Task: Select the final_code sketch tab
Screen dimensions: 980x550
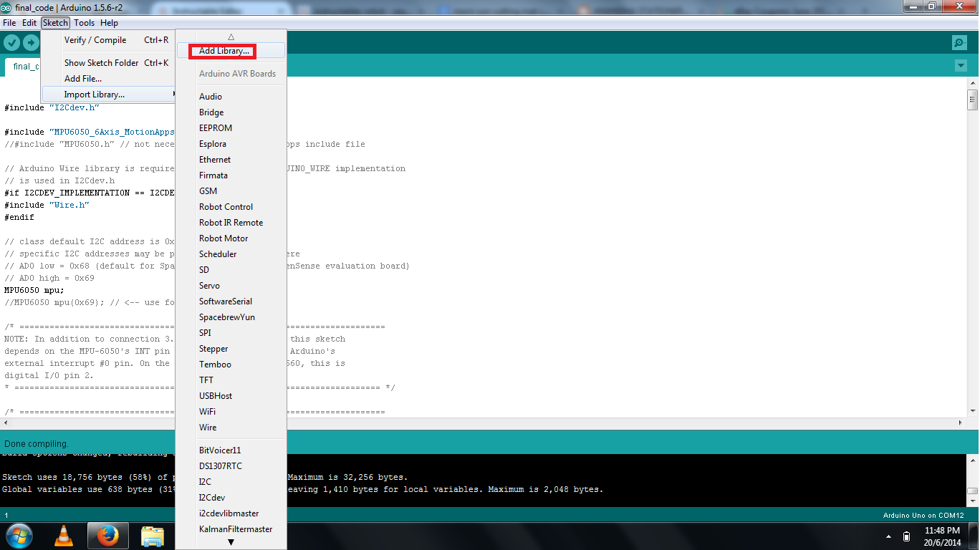Action: coord(24,67)
